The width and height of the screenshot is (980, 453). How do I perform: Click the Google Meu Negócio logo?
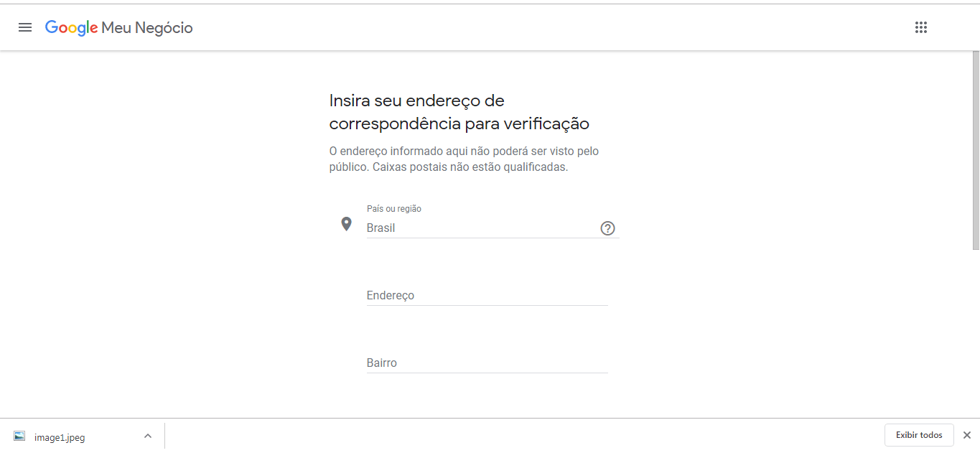(x=119, y=28)
